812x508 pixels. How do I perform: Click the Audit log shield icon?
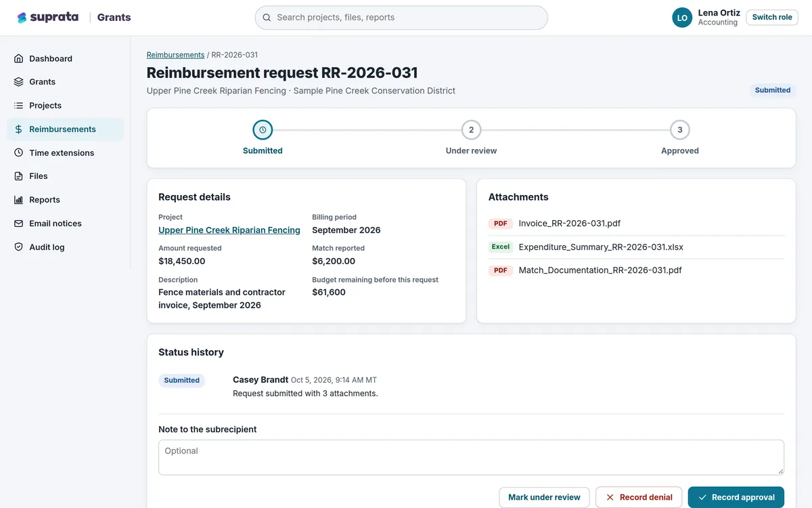pyautogui.click(x=19, y=247)
